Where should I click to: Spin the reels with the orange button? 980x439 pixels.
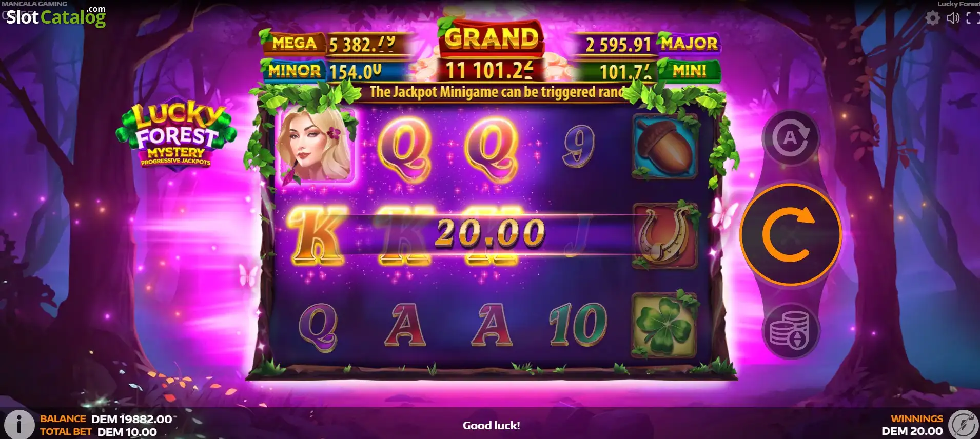click(790, 234)
